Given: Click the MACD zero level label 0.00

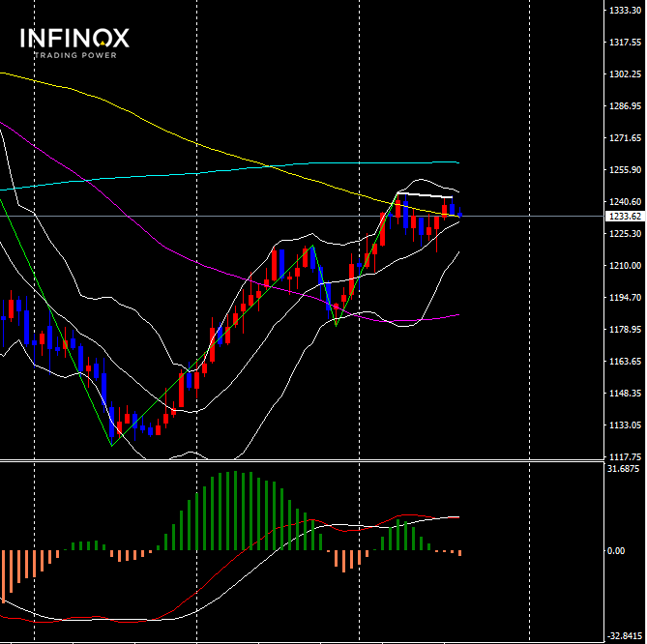Looking at the screenshot, I should tap(616, 551).
